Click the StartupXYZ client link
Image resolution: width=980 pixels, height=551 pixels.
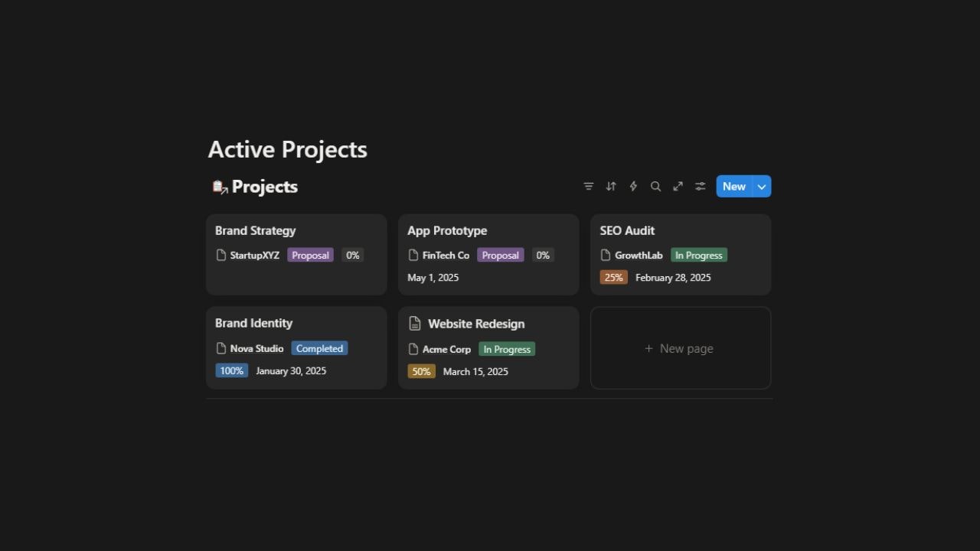pyautogui.click(x=255, y=256)
